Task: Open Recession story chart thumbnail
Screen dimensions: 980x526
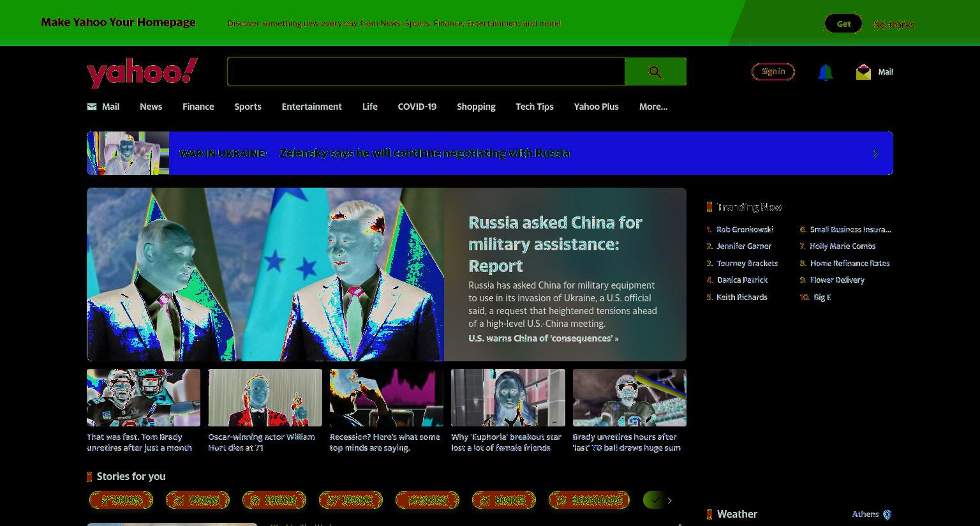Action: [387, 398]
